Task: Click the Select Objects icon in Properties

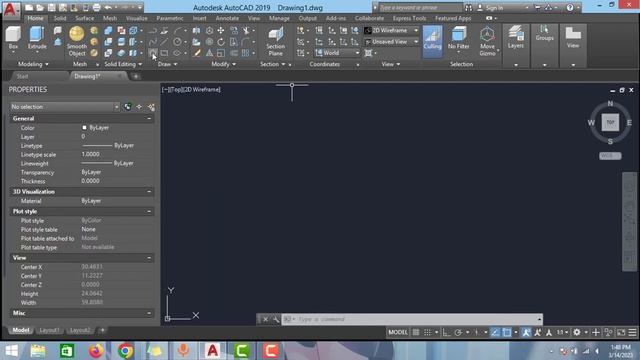Action: tap(139, 107)
